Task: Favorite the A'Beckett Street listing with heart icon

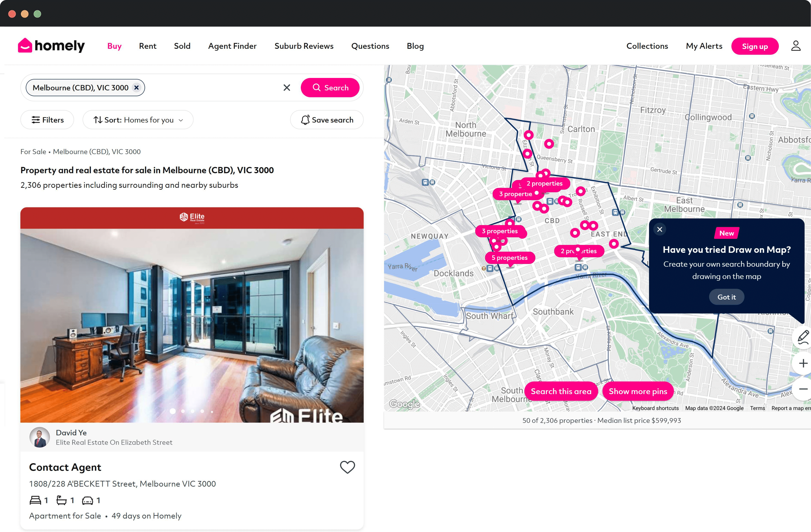Action: pyautogui.click(x=347, y=467)
